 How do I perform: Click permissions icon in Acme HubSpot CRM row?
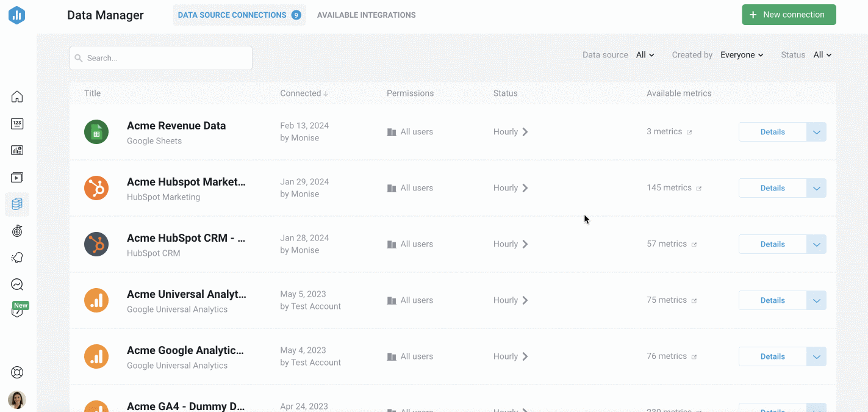click(x=392, y=244)
